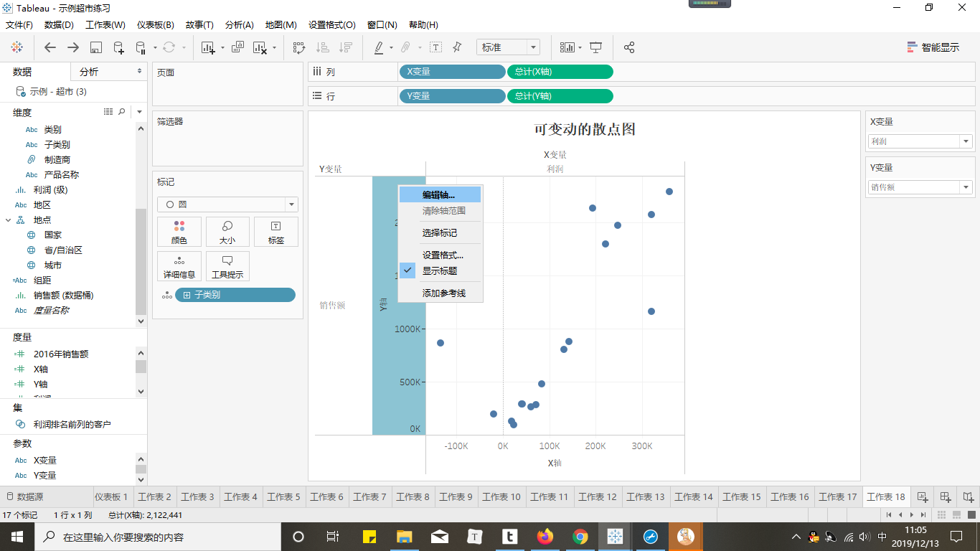The image size is (980, 551).
Task: Open the X变量 parameter dropdown showing 利润
Action: [920, 142]
